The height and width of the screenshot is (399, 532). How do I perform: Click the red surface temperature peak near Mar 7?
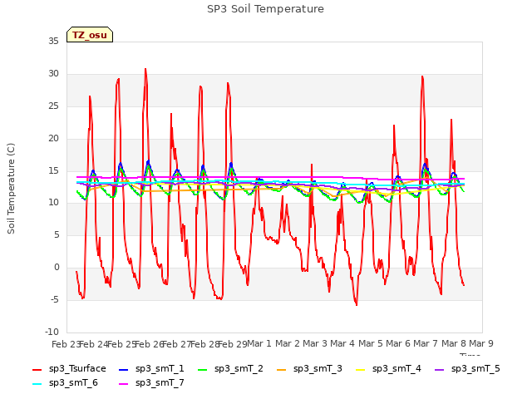pyautogui.click(x=422, y=76)
